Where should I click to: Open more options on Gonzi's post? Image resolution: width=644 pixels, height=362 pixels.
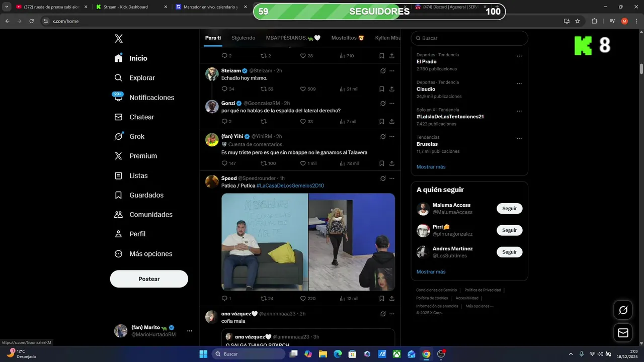pyautogui.click(x=392, y=103)
